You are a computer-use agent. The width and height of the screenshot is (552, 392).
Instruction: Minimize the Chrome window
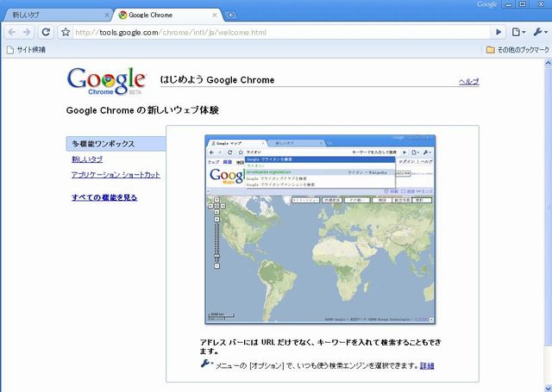click(509, 4)
